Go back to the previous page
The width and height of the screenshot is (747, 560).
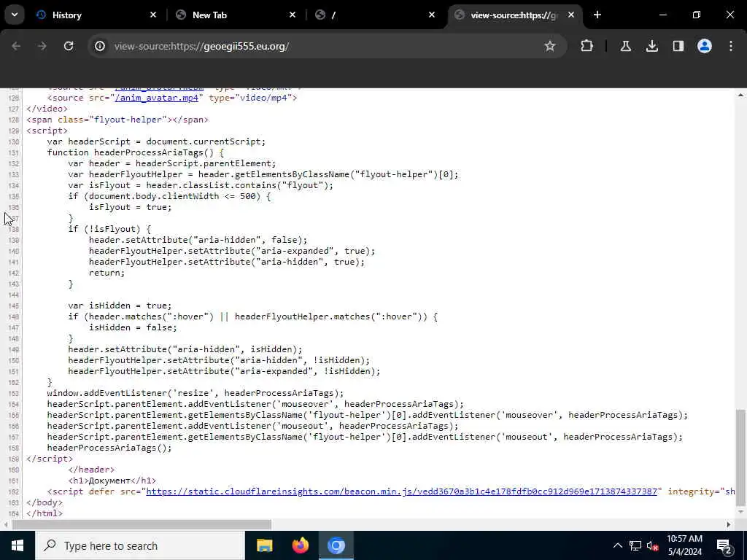(16, 46)
